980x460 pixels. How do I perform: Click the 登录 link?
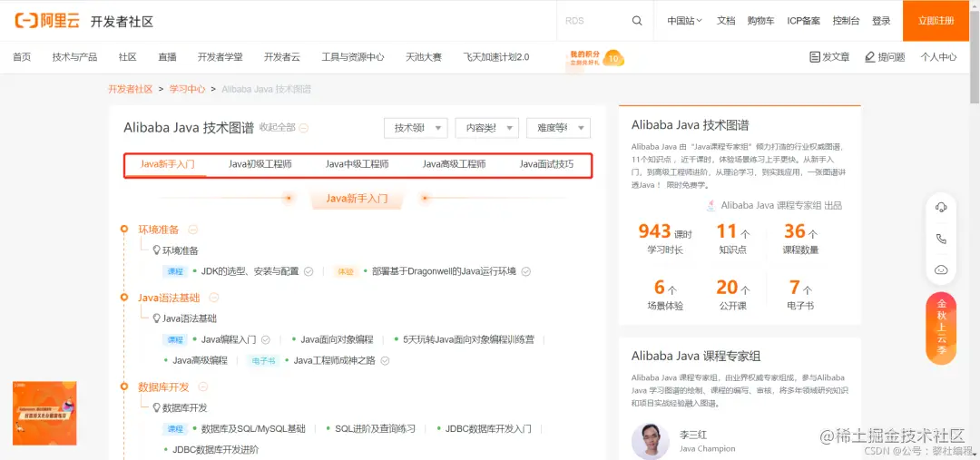click(x=881, y=21)
